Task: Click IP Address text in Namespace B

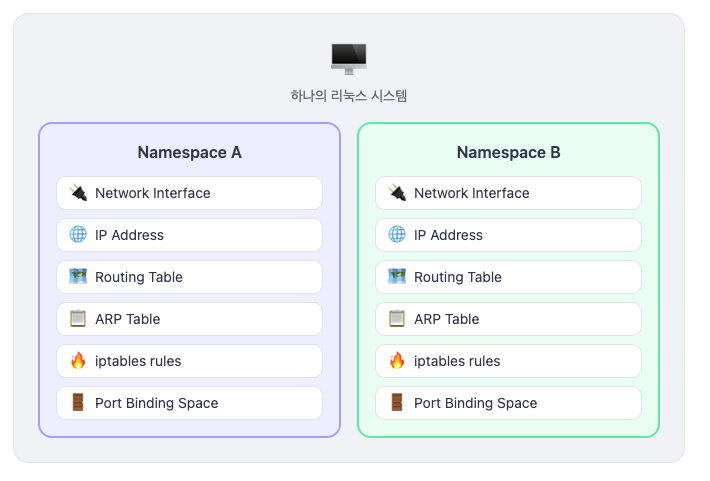Action: click(448, 235)
